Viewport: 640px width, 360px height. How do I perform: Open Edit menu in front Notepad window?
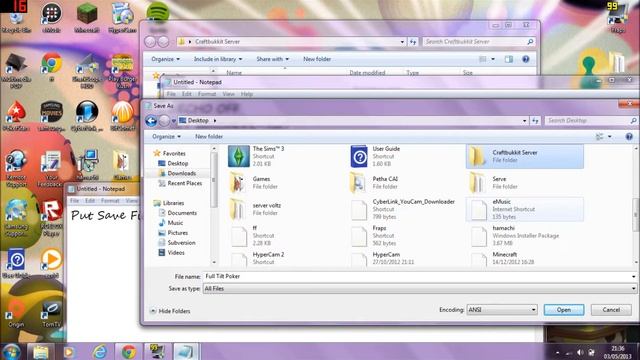[187, 94]
